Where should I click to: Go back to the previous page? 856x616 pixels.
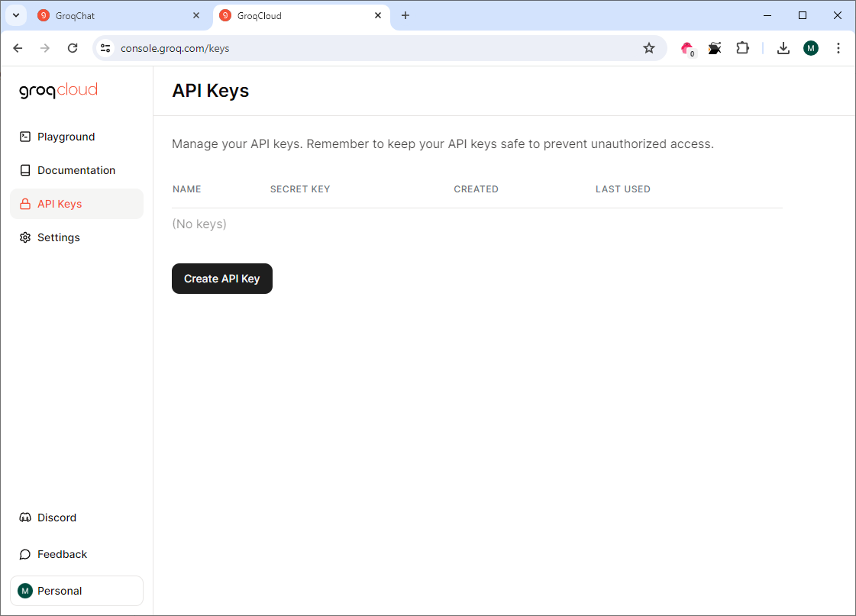point(18,49)
